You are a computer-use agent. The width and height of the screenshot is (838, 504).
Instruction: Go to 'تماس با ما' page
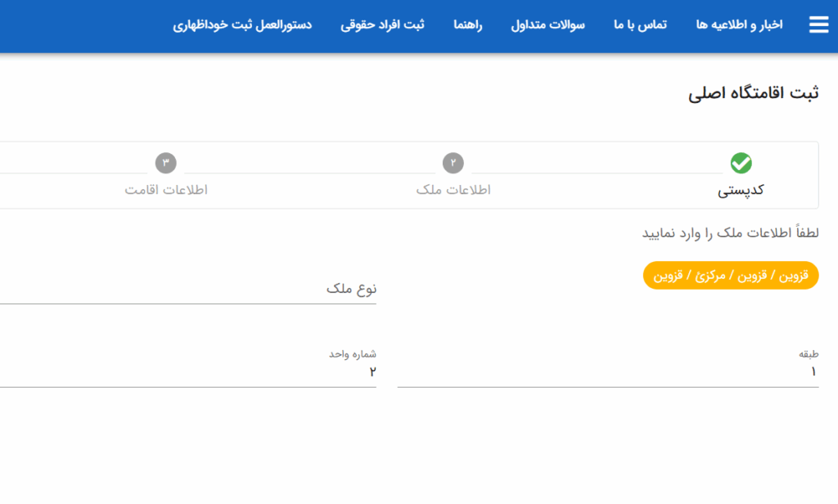[x=640, y=25]
